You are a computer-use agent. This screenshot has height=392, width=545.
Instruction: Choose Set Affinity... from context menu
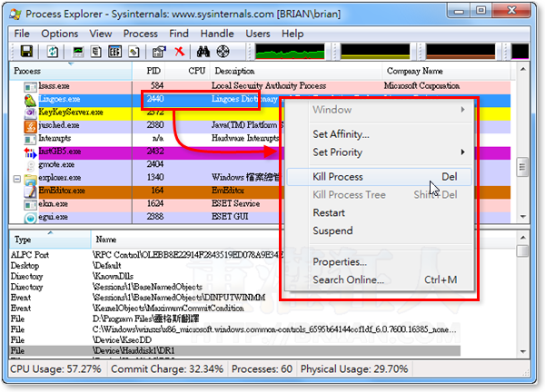pyautogui.click(x=380, y=134)
